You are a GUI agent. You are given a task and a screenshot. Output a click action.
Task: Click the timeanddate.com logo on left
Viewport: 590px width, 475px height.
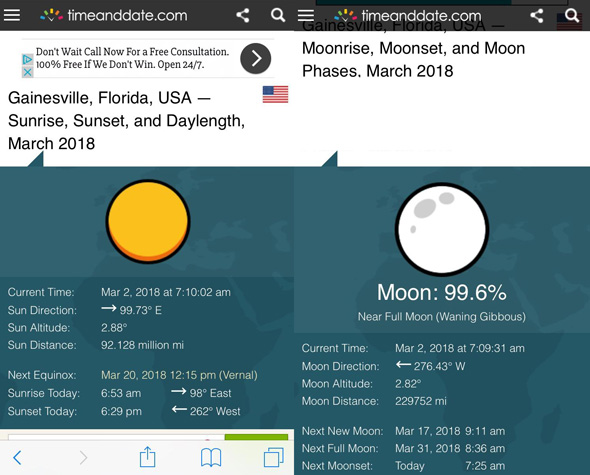[114, 15]
